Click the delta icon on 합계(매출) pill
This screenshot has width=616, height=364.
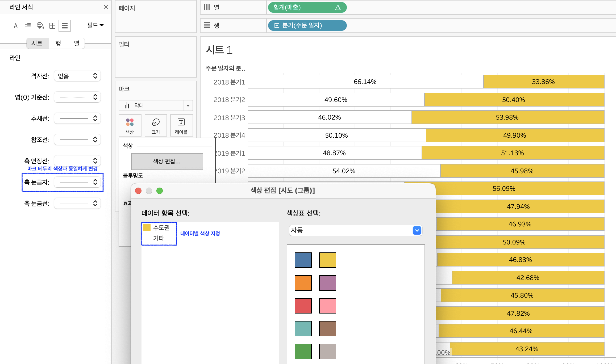[x=338, y=7]
